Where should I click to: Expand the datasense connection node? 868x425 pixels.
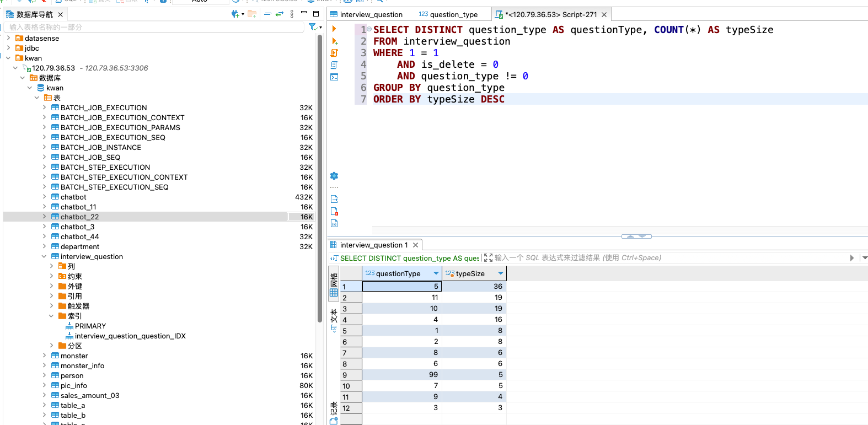(8, 38)
